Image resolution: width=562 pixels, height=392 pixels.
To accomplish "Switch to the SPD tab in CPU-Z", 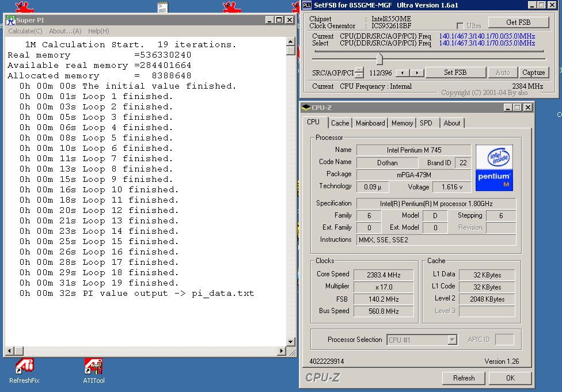I will pyautogui.click(x=426, y=123).
